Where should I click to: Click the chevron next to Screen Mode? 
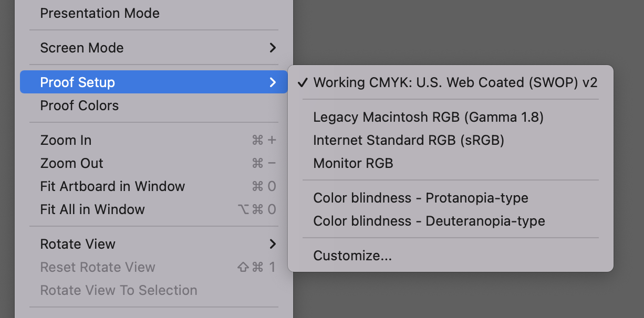click(273, 48)
